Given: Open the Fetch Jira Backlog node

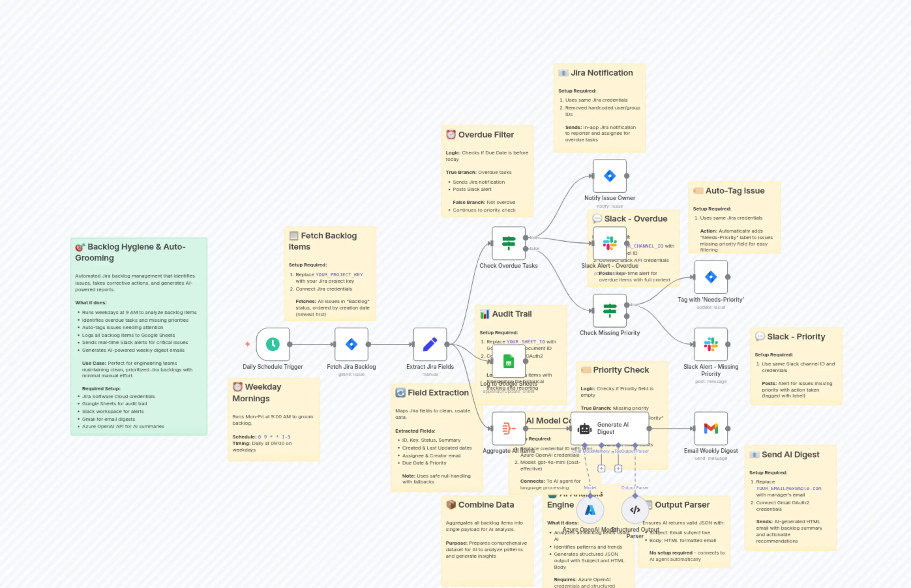Looking at the screenshot, I should 351,344.
